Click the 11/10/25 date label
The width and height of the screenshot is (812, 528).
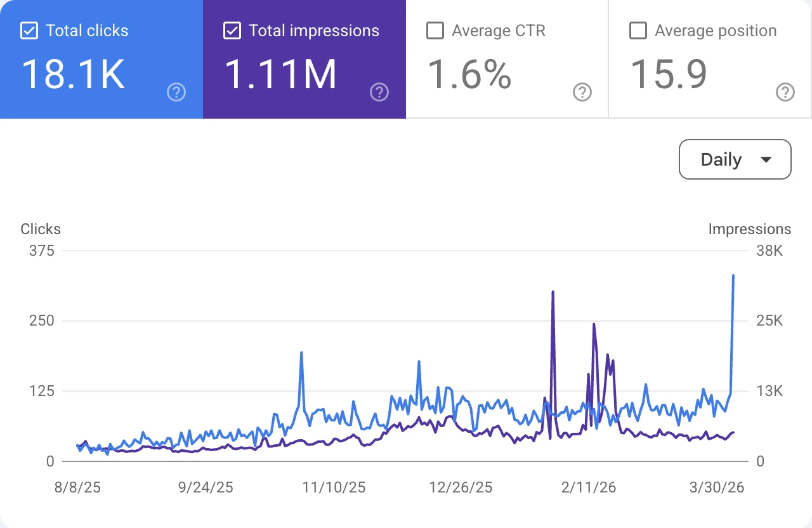334,487
